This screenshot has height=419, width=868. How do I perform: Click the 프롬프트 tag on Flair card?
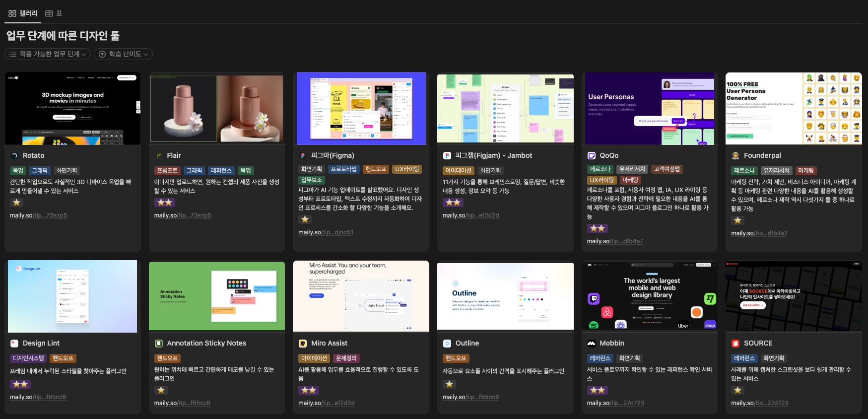(167, 170)
